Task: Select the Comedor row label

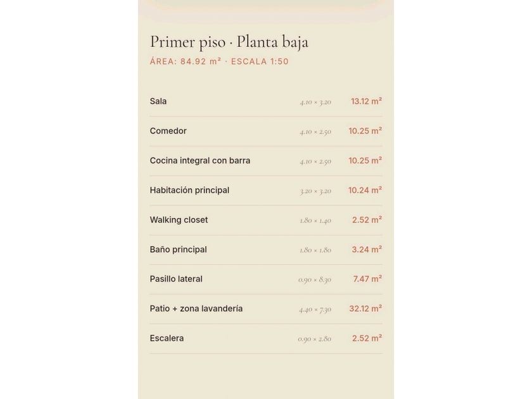Action: tap(168, 131)
